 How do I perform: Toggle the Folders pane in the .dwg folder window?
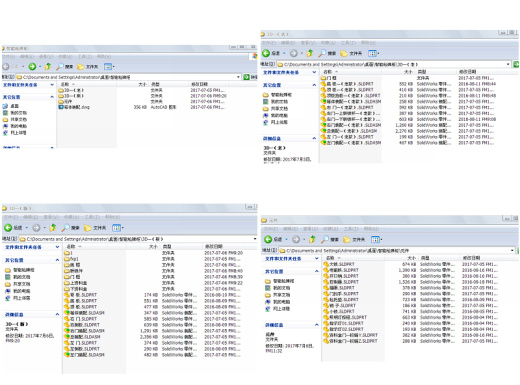pos(88,67)
